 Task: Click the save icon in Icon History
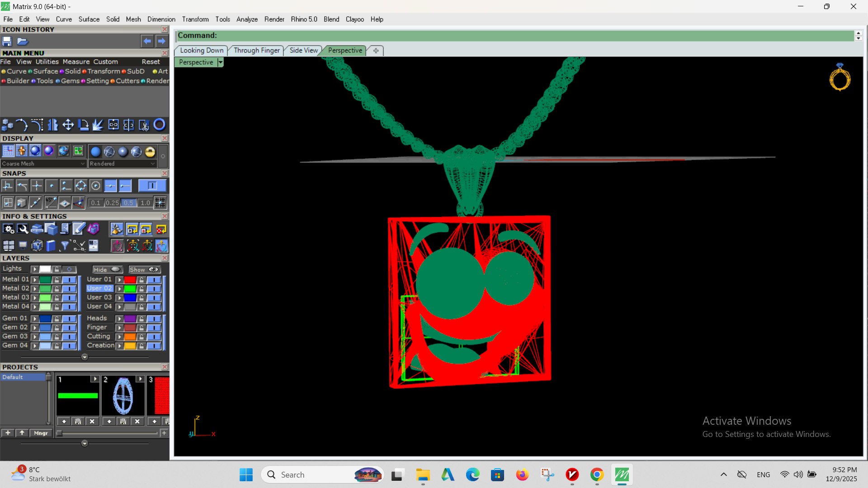click(7, 41)
